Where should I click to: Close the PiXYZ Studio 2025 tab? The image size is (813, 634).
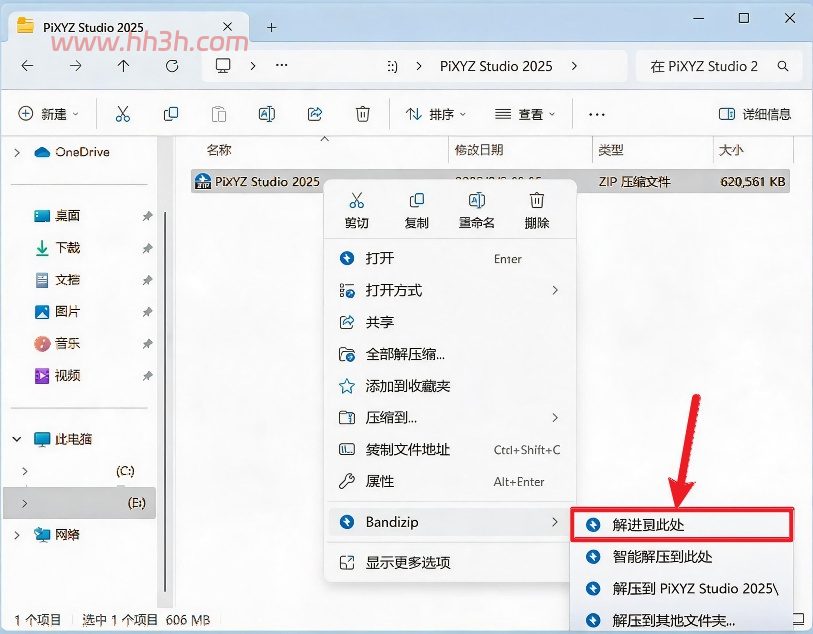tap(227, 27)
